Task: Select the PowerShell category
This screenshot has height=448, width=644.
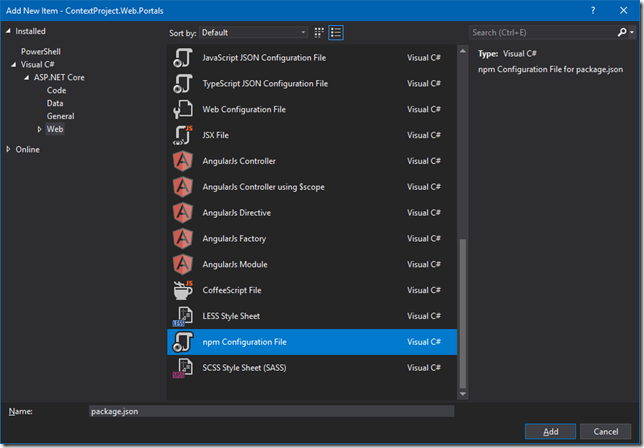Action: point(41,52)
